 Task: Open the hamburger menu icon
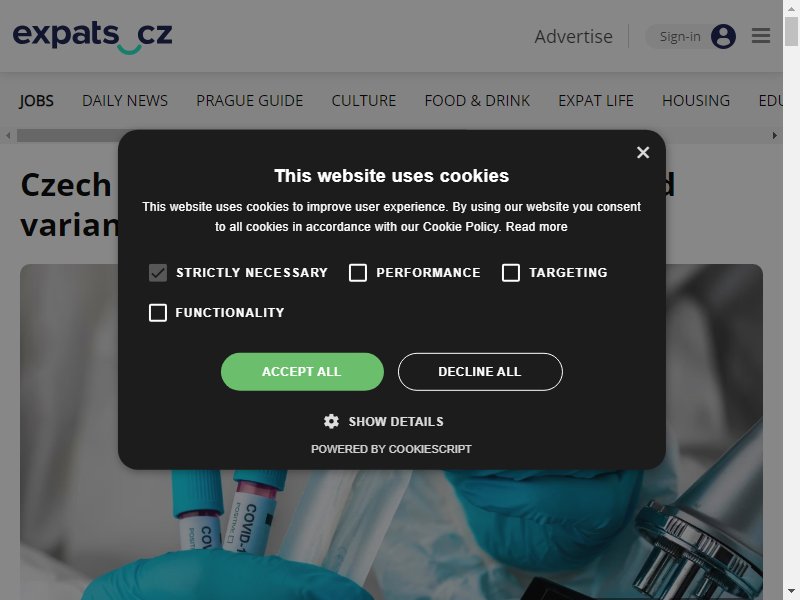pos(761,36)
